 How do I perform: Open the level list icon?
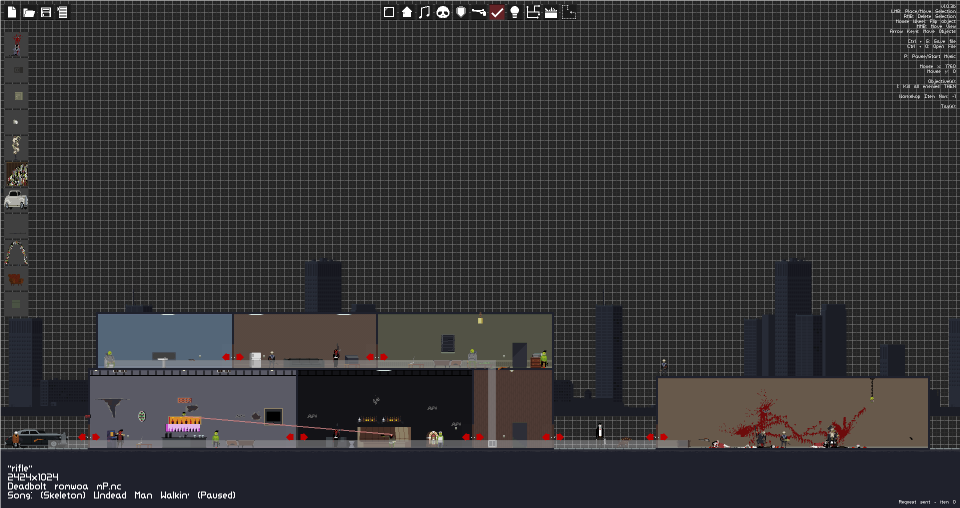coord(62,12)
